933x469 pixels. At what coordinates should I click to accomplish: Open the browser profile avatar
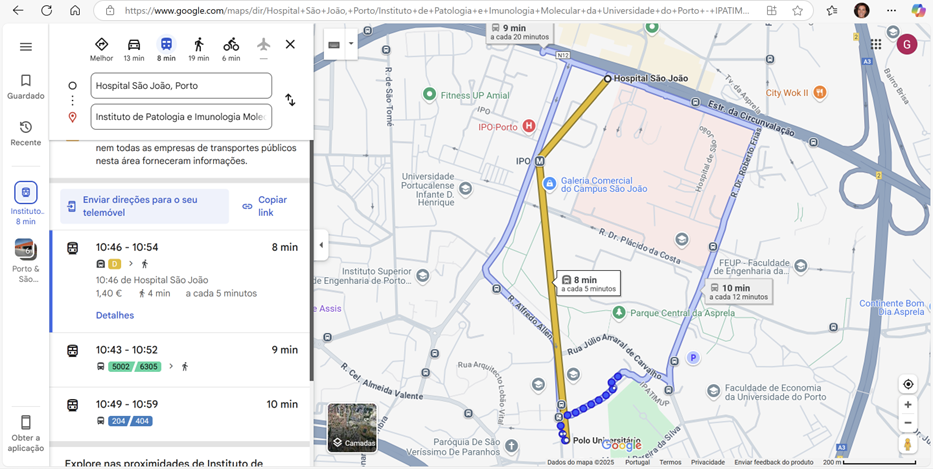click(861, 10)
